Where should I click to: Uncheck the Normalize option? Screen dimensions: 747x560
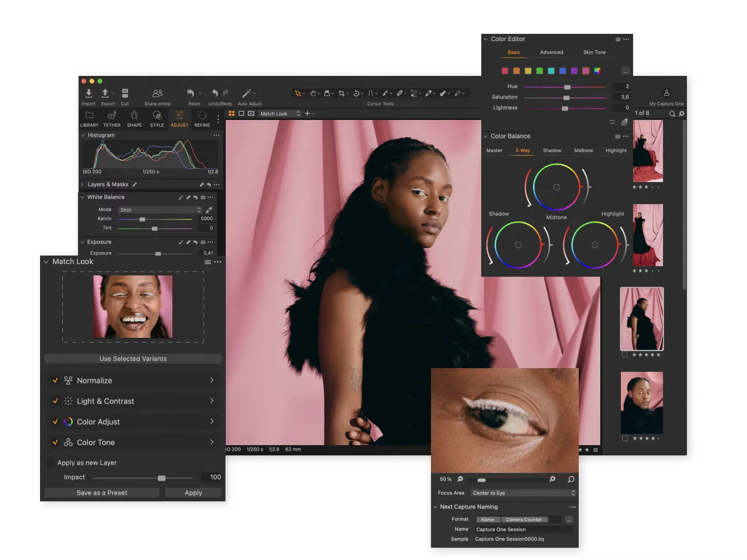[x=55, y=381]
